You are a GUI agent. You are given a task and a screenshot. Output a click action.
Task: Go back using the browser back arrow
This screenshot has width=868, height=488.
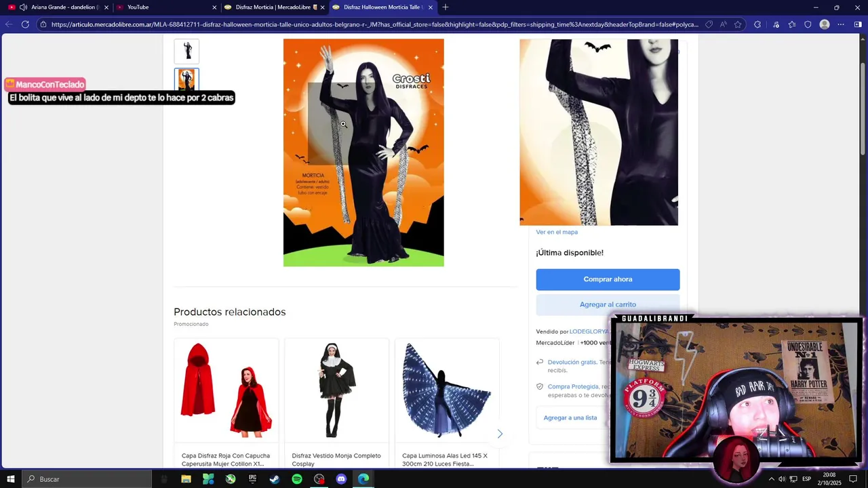point(9,24)
